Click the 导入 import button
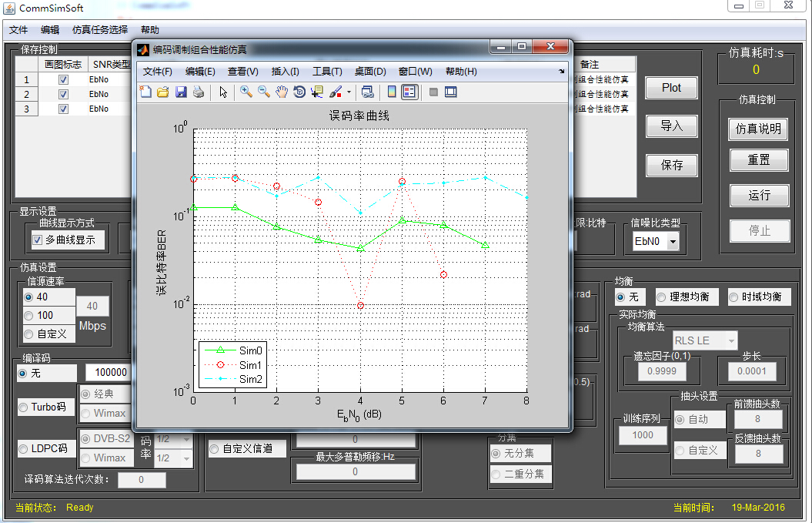 (672, 126)
